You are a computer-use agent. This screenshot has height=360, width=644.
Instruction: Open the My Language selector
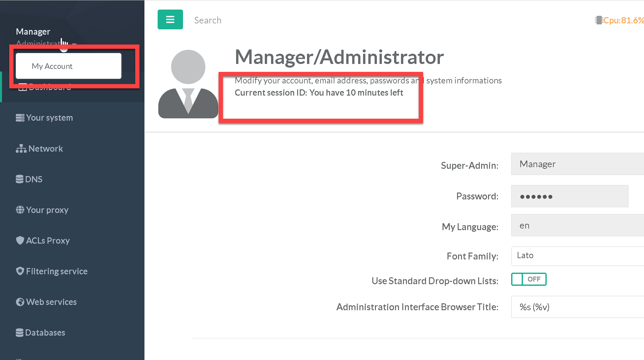pyautogui.click(x=577, y=225)
